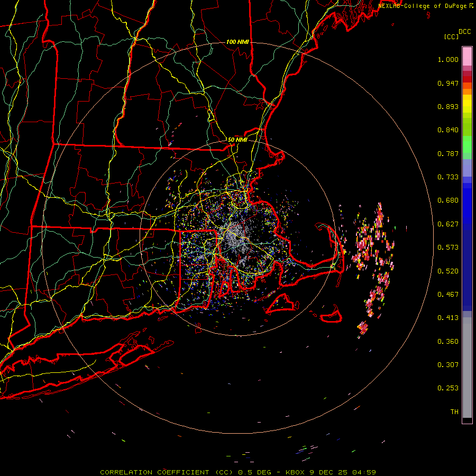
Task: Click the 0.253 scale value
Action: (448, 388)
